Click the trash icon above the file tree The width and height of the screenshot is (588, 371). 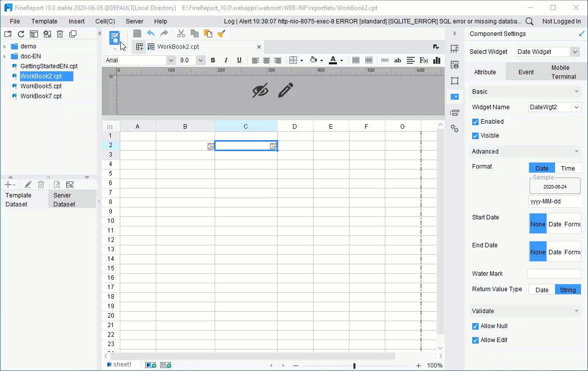pos(59,34)
